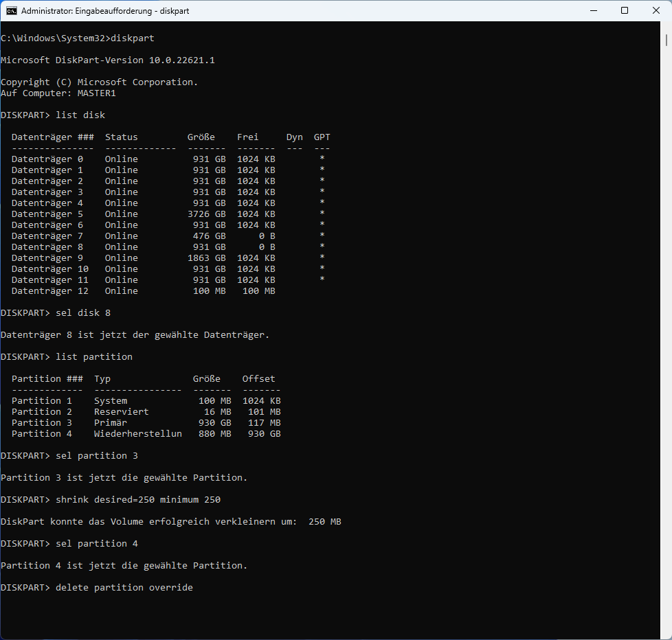This screenshot has width=672, height=640.
Task: Click the 'Datenträger 7' row with 476 GB
Action: 165,236
